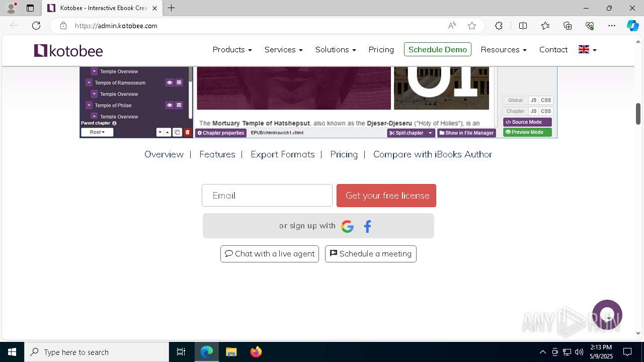Click the red delete chapter trash icon
The width and height of the screenshot is (644, 362).
click(187, 132)
